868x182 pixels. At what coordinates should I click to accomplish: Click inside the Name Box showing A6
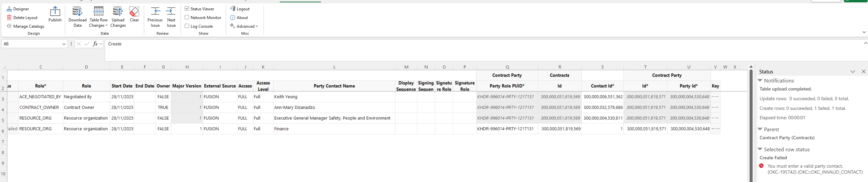(31, 44)
